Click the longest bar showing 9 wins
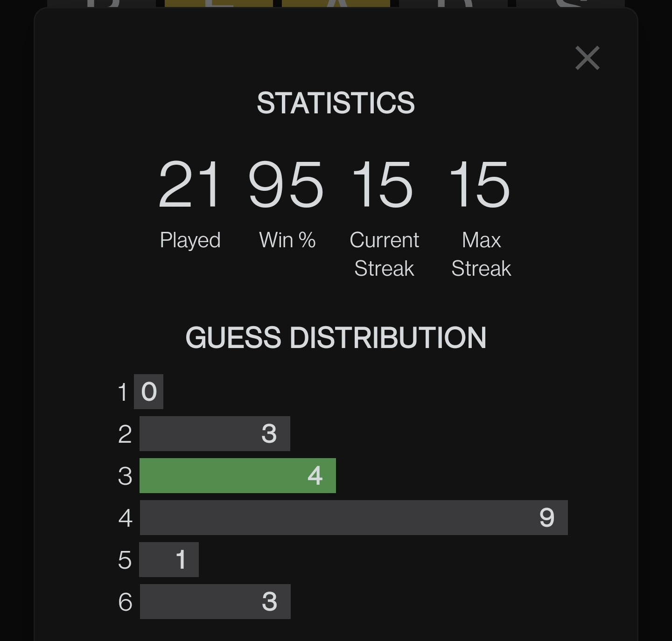This screenshot has height=641, width=672. click(x=354, y=517)
